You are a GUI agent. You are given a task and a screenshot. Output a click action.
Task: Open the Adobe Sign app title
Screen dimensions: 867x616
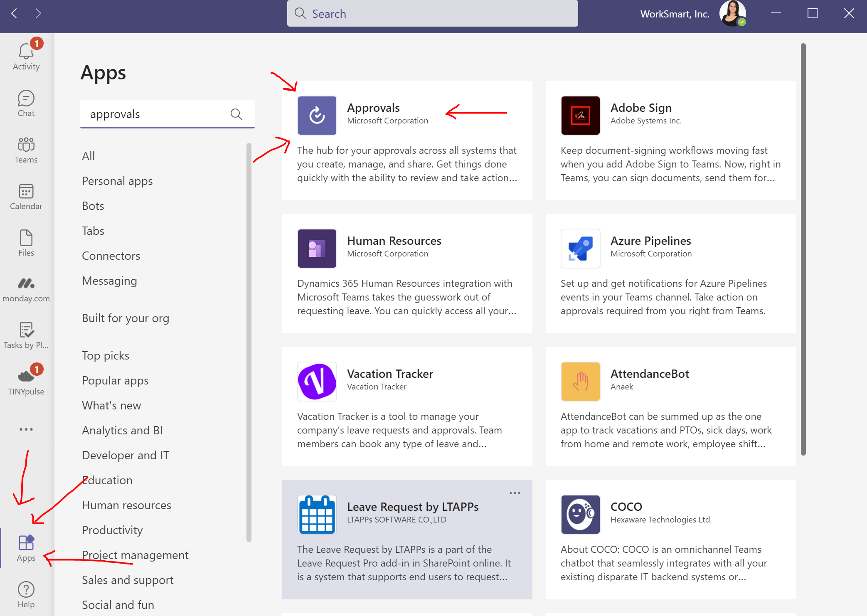point(641,108)
